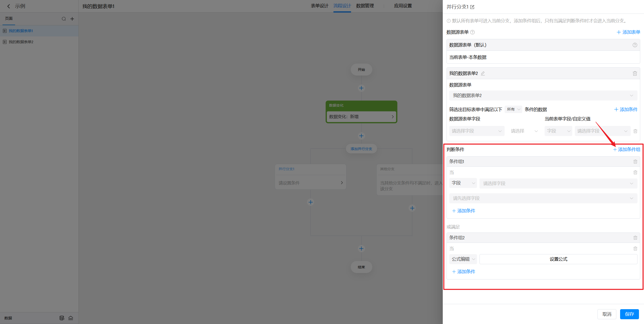Screen dimensions: 644x324
Task: Delete 条件组1 using trash icon
Action: tap(635, 162)
